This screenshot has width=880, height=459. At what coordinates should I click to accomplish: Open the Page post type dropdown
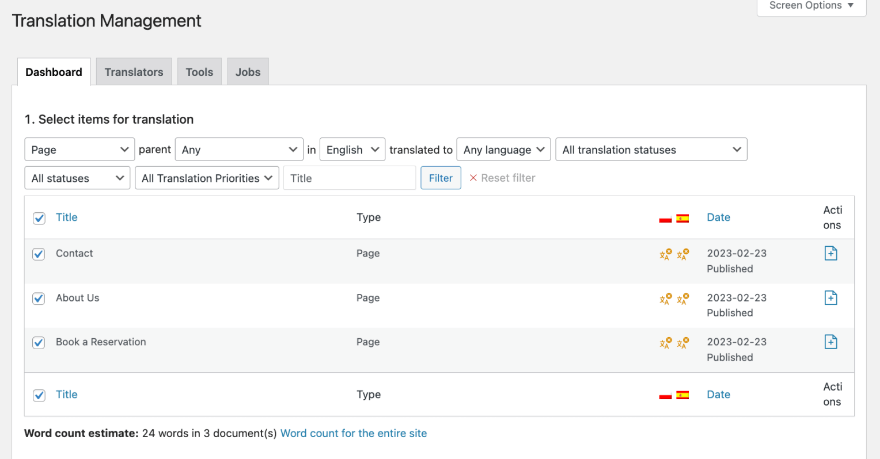79,149
